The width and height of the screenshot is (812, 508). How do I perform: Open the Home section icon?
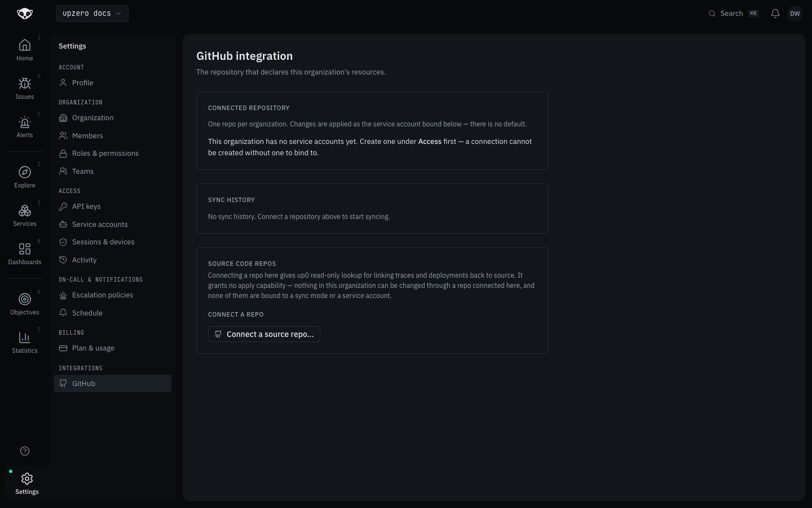[25, 45]
